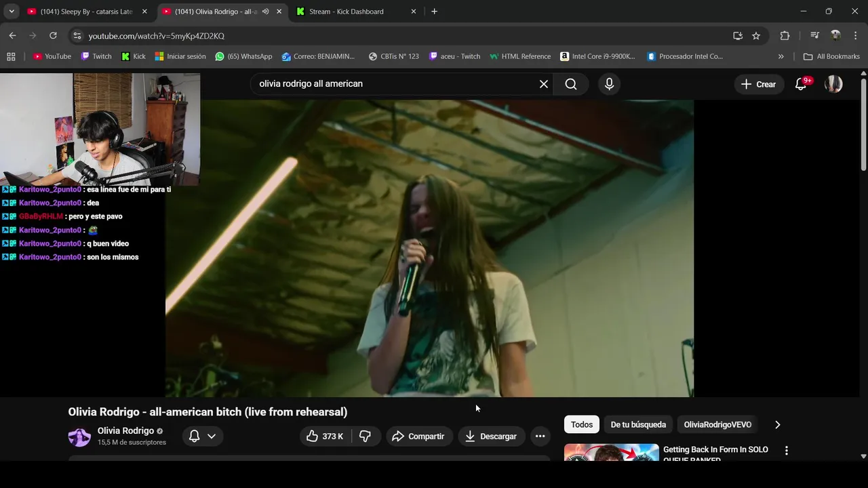Open the Twitch bookmark
This screenshot has width=868, height=488.
point(96,56)
